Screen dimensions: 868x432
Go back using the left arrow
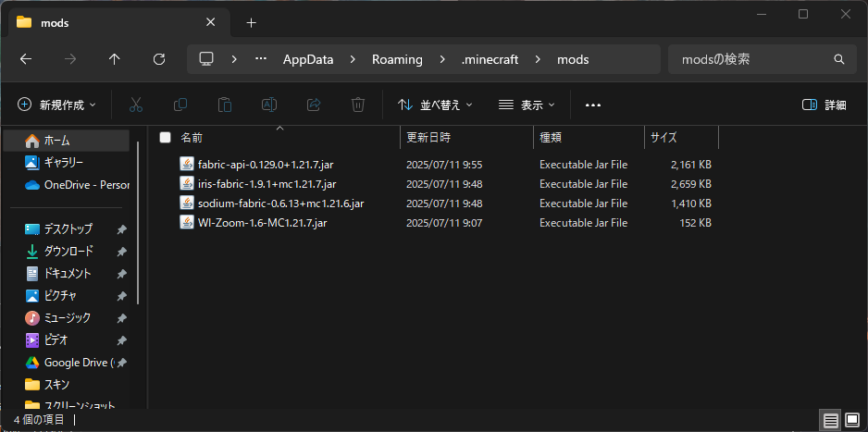(26, 59)
